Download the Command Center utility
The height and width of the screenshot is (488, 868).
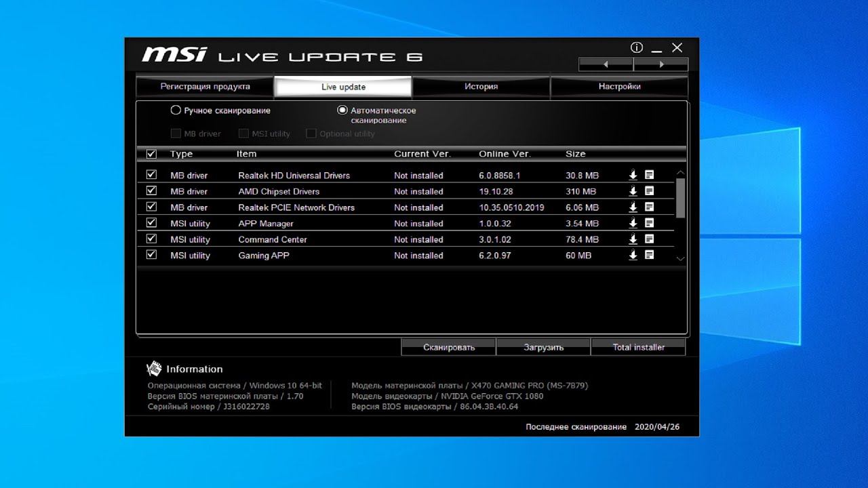(x=633, y=239)
